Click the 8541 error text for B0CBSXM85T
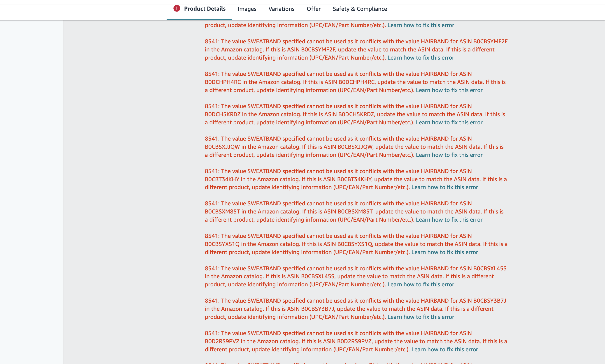The height and width of the screenshot is (364, 605). [354, 211]
